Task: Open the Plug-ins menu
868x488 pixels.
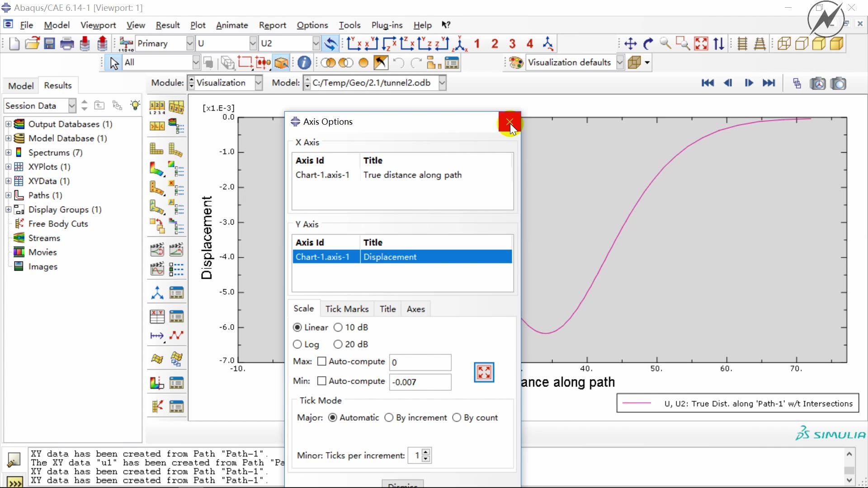Action: [x=387, y=25]
